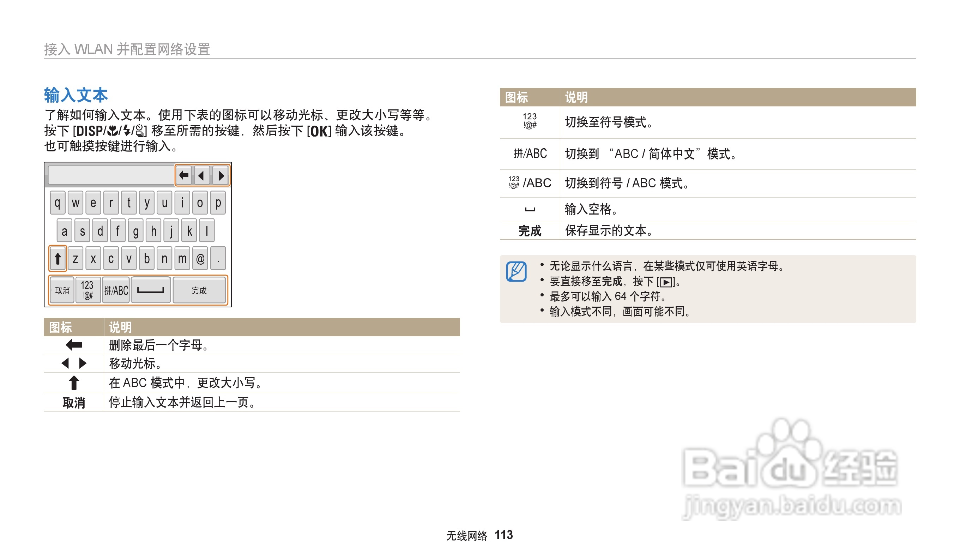
Task: Toggle the shift up-arrow key
Action: [58, 259]
